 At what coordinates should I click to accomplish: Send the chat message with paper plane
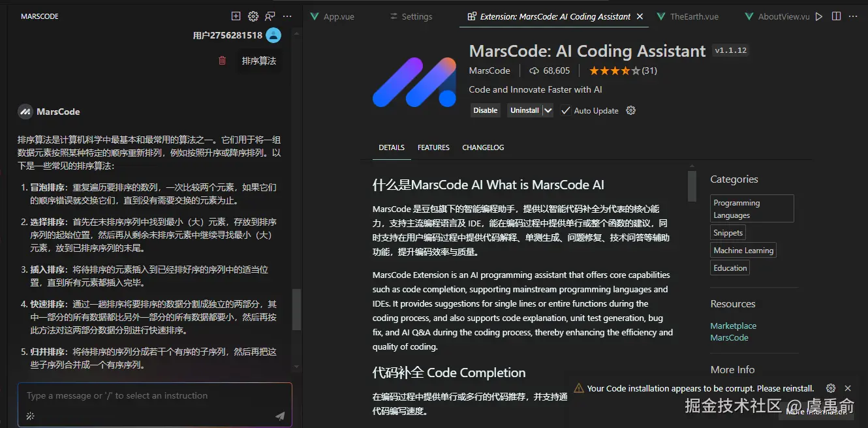tap(280, 416)
